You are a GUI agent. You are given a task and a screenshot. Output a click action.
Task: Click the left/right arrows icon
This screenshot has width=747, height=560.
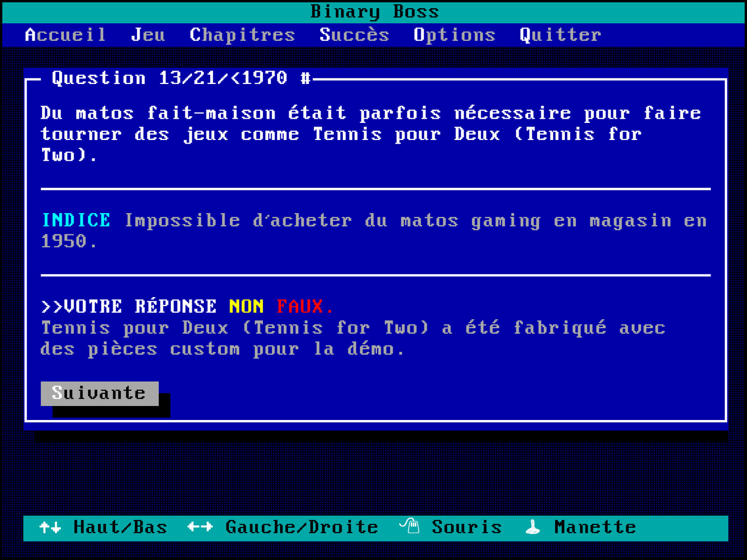click(200, 527)
